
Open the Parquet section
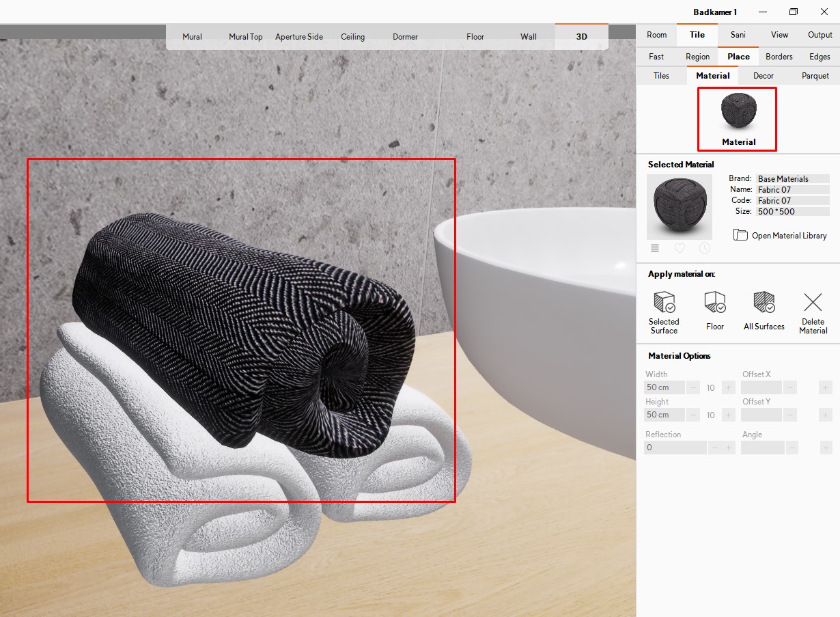(x=815, y=75)
